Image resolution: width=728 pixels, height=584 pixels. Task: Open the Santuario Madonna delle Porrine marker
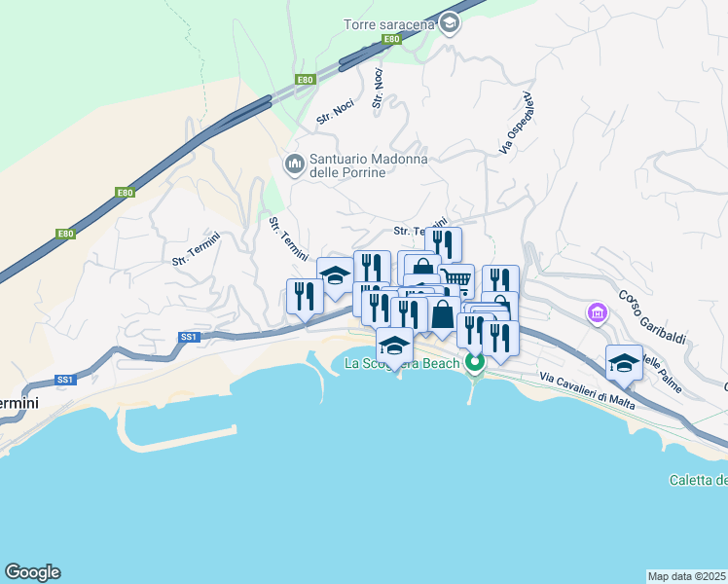click(x=294, y=164)
